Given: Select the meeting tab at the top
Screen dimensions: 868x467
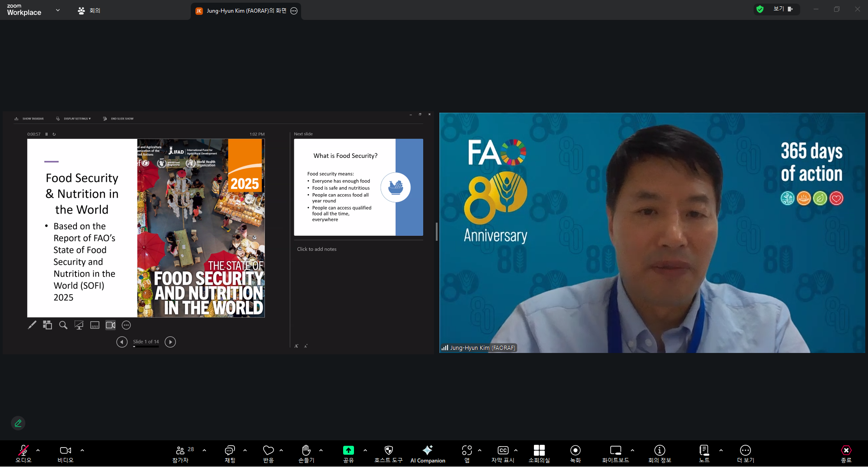Looking at the screenshot, I should coord(89,10).
